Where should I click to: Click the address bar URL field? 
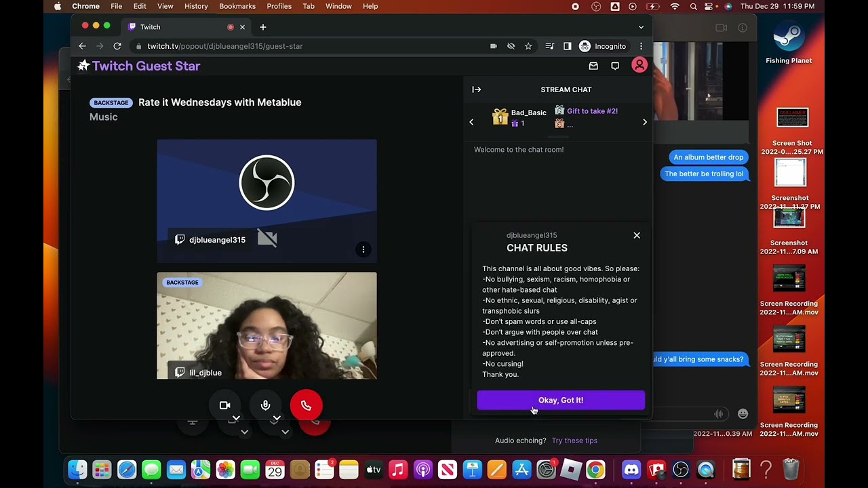point(309,46)
